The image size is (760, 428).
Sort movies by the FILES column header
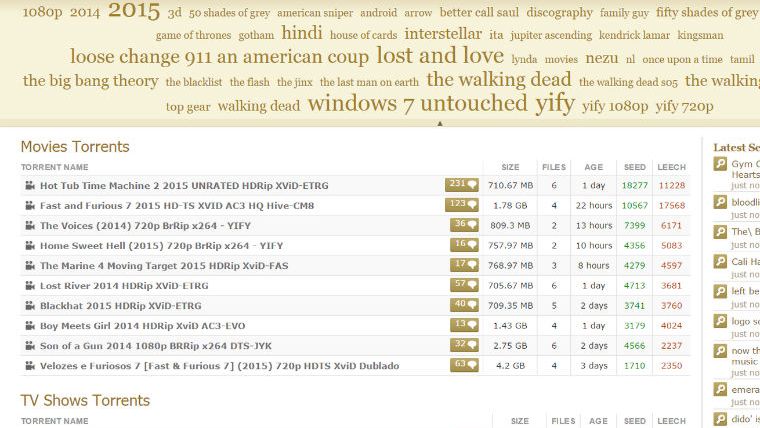554,167
